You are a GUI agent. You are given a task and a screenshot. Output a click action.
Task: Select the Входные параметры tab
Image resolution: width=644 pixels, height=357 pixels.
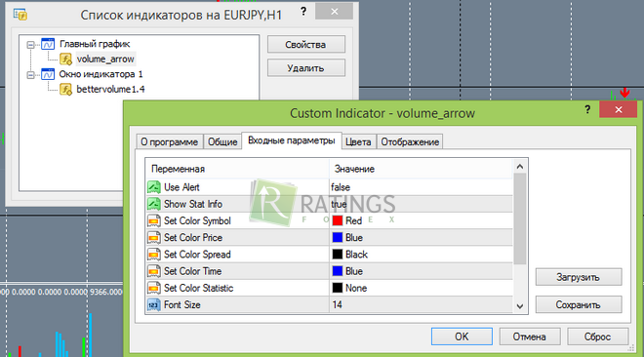291,140
